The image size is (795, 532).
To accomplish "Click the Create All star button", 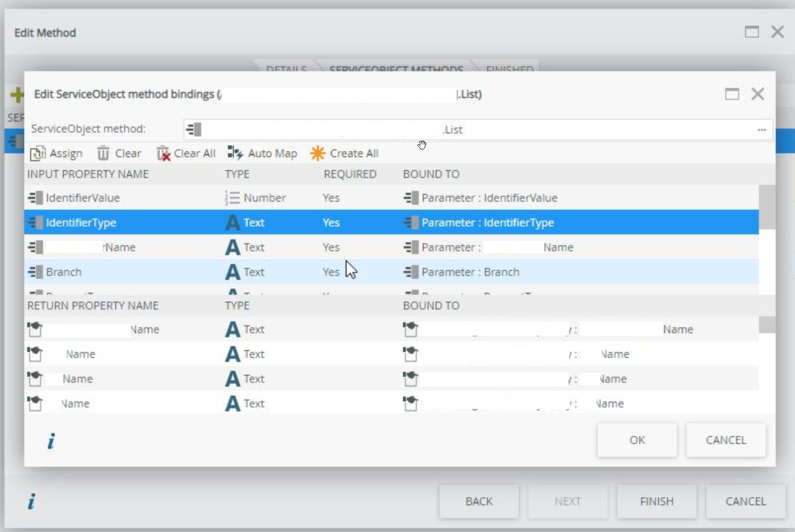I will pos(345,154).
